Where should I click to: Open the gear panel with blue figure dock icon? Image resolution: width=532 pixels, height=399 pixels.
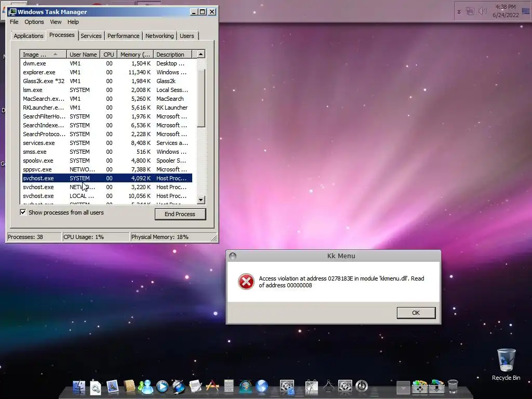[x=287, y=387]
